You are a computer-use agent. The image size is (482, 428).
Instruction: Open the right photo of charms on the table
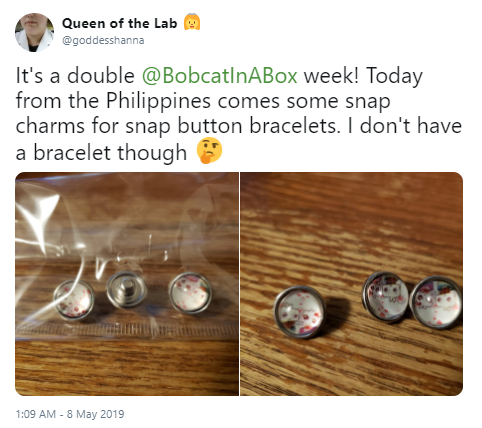click(352, 284)
